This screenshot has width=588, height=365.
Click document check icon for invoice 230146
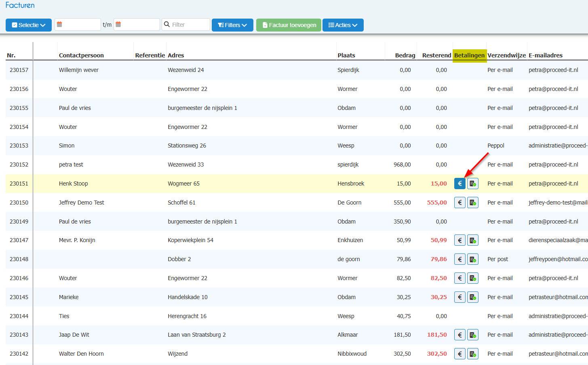(473, 278)
